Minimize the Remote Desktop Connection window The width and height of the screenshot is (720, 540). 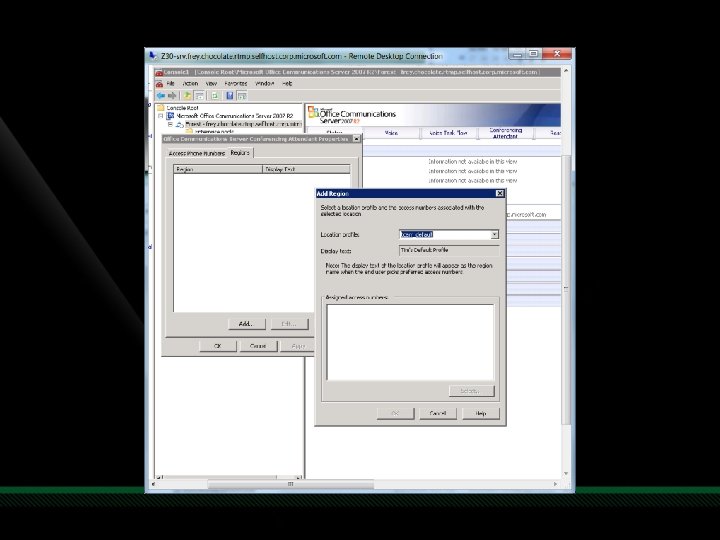click(x=517, y=54)
